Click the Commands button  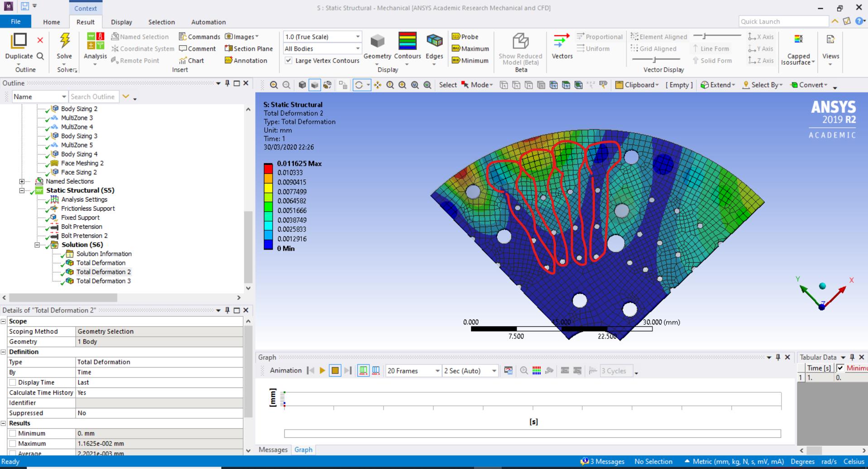tap(199, 37)
